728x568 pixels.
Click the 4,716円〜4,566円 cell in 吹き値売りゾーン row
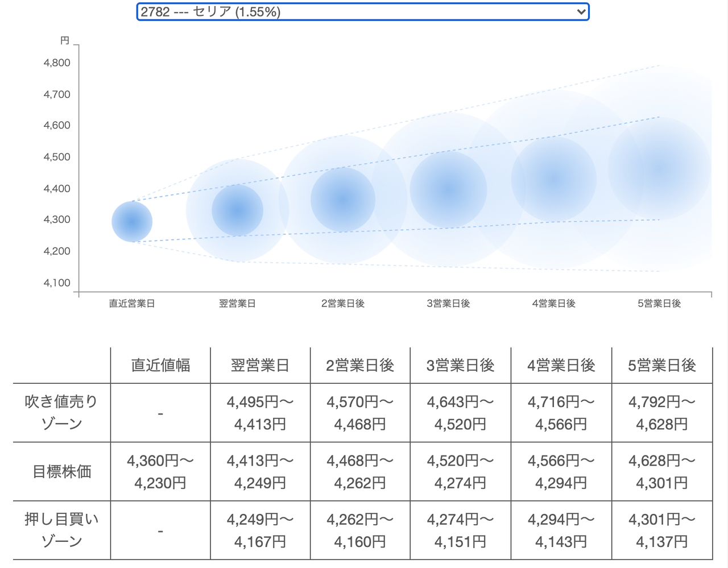point(561,413)
